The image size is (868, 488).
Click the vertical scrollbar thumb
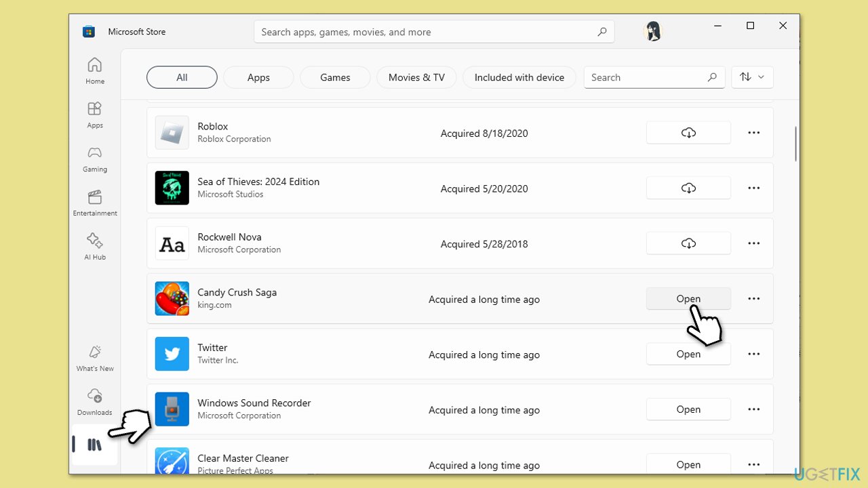tap(795, 144)
